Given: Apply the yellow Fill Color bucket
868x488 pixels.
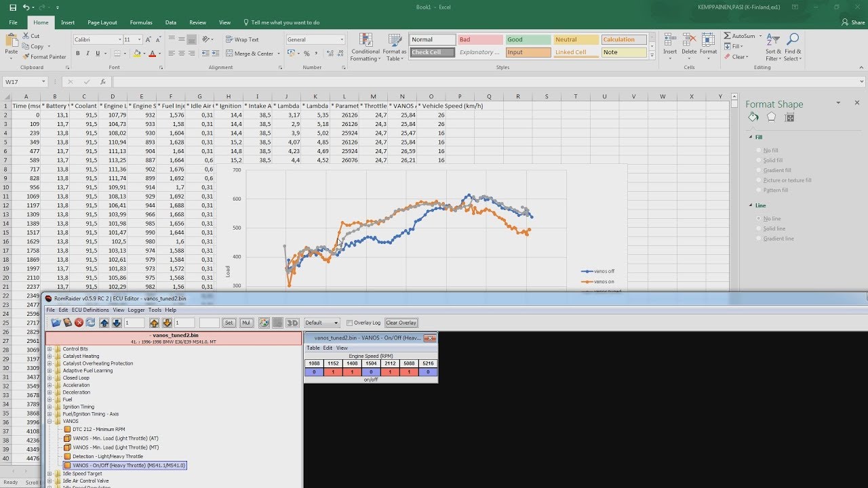Looking at the screenshot, I should (136, 54).
